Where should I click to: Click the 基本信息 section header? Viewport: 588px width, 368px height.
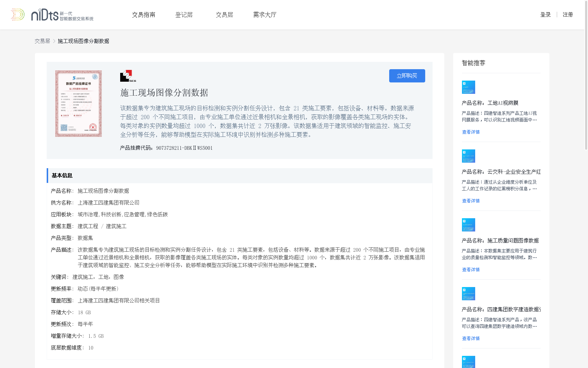pyautogui.click(x=240, y=176)
